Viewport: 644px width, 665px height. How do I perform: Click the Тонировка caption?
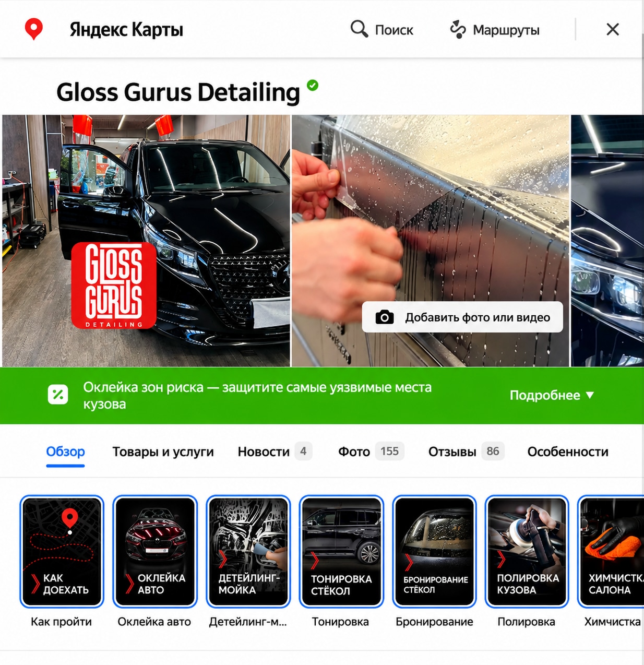point(340,622)
